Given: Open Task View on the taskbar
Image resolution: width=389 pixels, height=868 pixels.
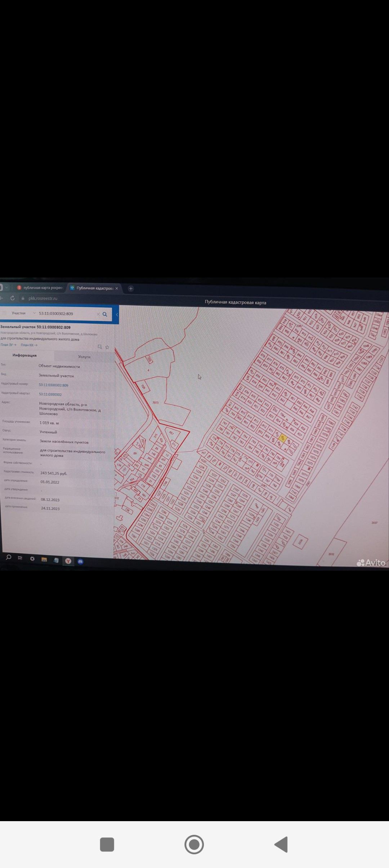Looking at the screenshot, I should tap(20, 558).
